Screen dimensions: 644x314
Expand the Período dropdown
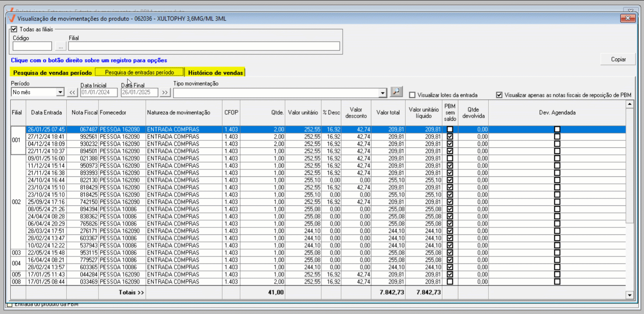[x=60, y=92]
